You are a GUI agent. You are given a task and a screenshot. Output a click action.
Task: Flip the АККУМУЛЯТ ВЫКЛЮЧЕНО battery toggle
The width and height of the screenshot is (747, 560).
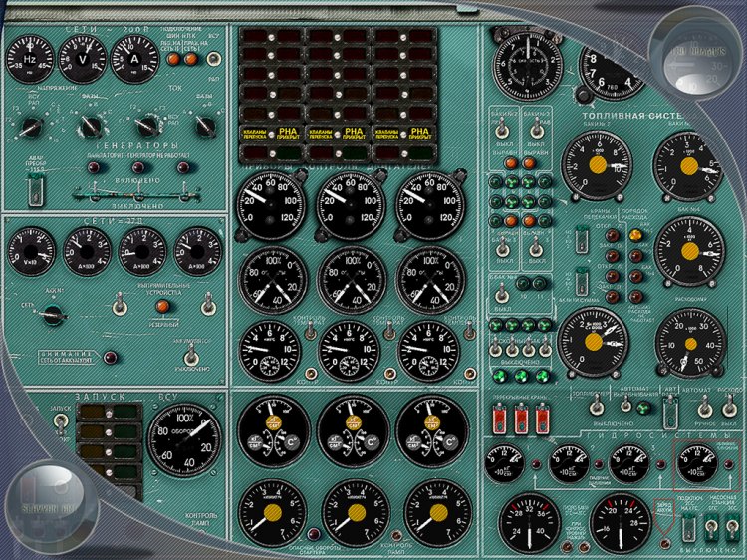pyautogui.click(x=191, y=354)
